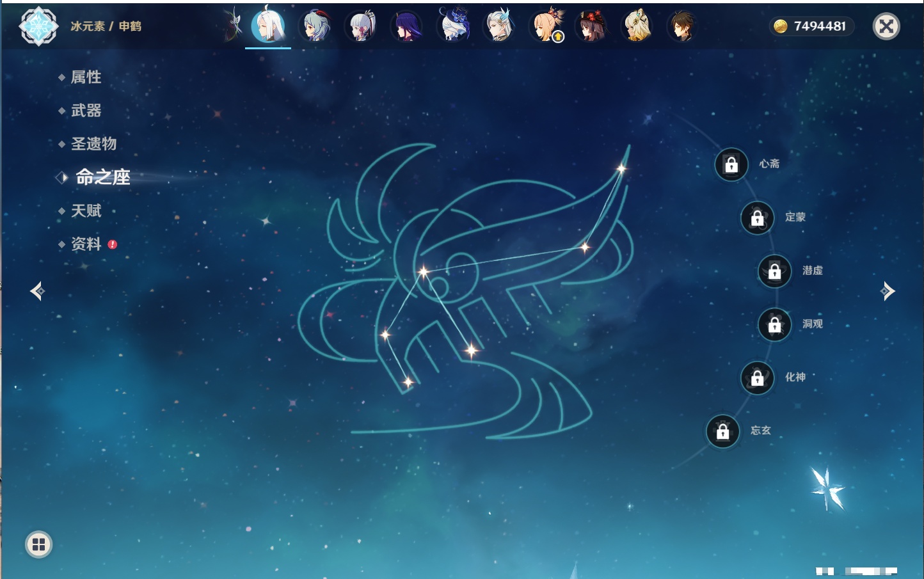924x579 pixels.
Task: Choose Hu Tao's avatar
Action: (x=592, y=26)
